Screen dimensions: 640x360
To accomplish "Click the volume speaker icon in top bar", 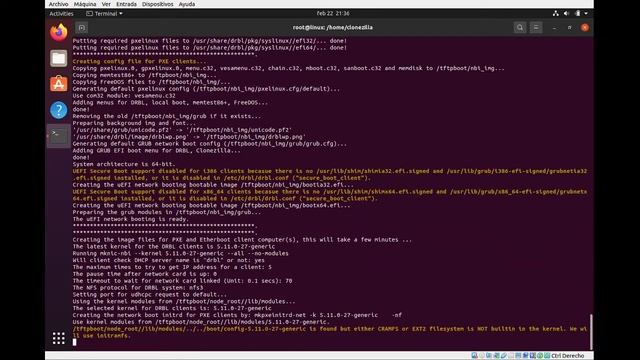I will (567, 13).
